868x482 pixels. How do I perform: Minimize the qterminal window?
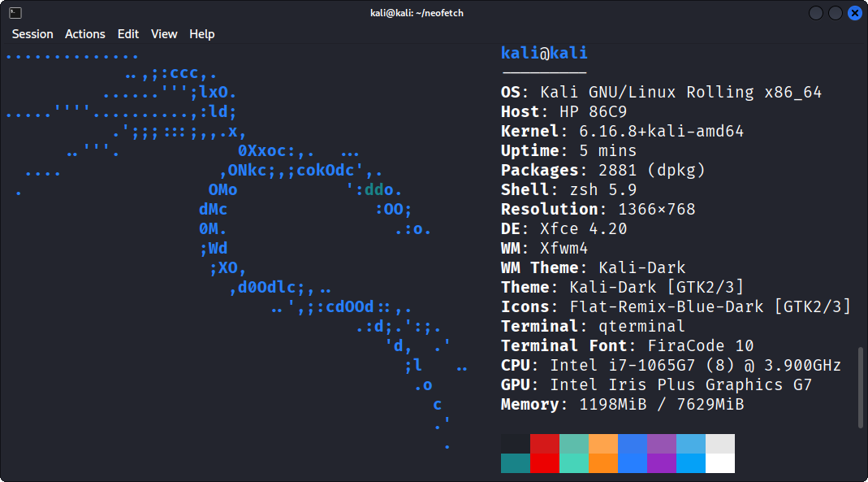[814, 13]
